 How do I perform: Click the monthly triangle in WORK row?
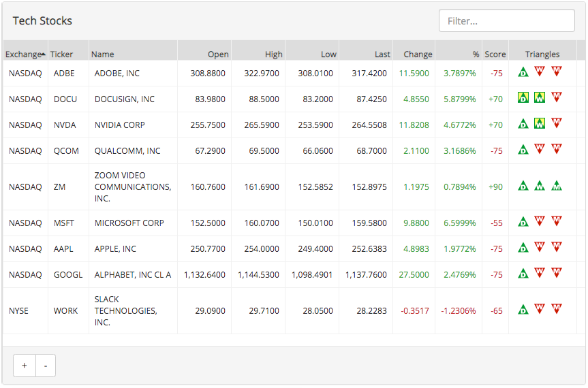557,308
